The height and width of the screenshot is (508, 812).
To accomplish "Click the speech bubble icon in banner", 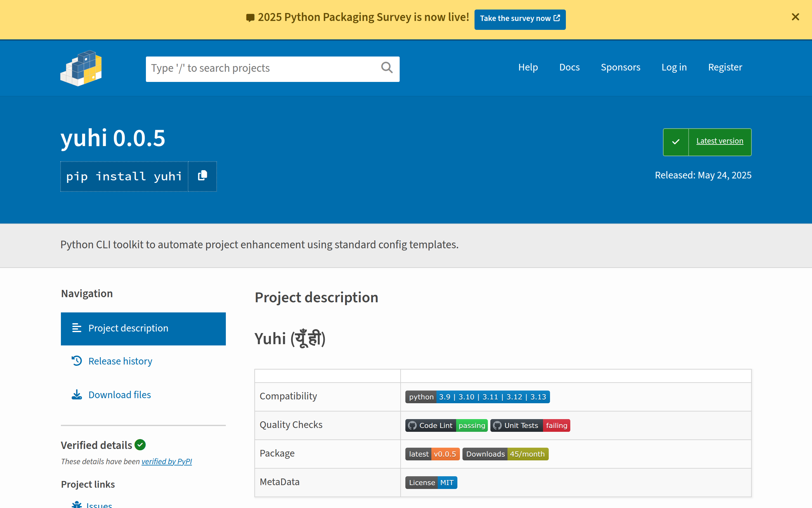I will pos(250,17).
